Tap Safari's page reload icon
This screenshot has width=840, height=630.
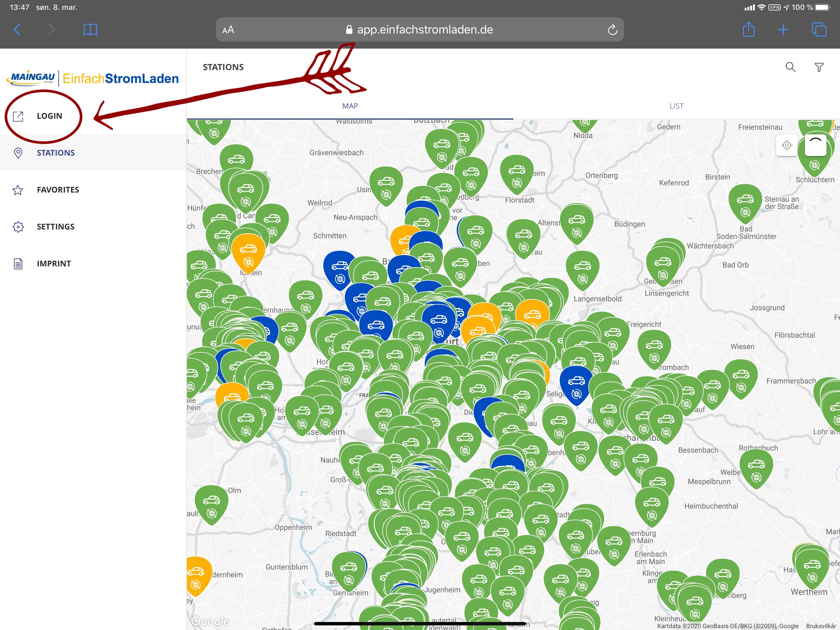click(x=612, y=30)
